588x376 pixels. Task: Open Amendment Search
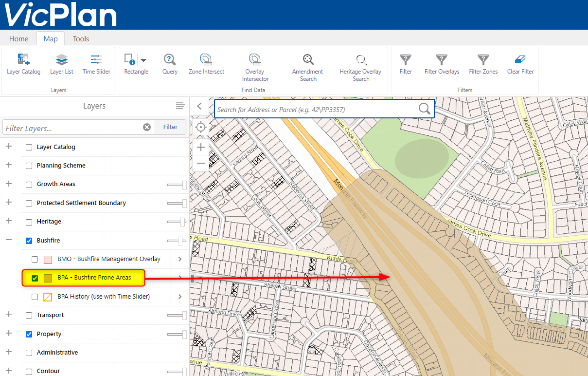pos(308,68)
